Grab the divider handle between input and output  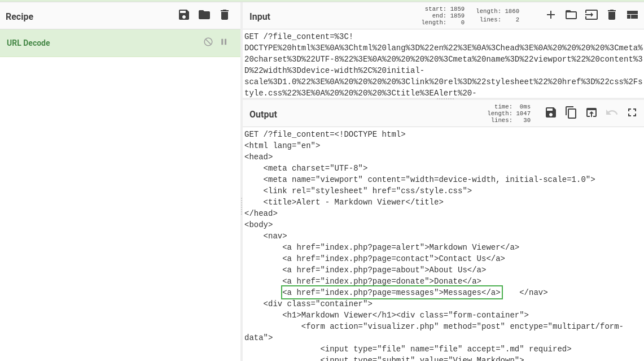pos(445,99)
